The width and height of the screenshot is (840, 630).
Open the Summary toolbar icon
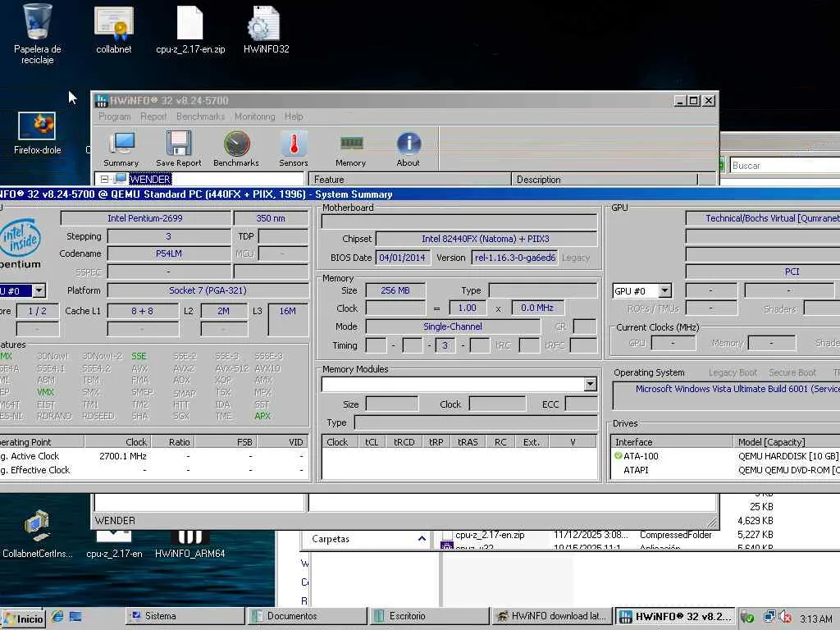pyautogui.click(x=121, y=148)
